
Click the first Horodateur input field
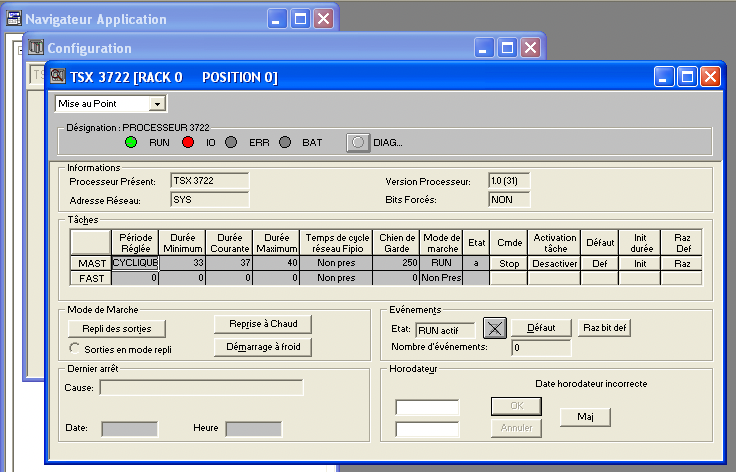pos(428,407)
